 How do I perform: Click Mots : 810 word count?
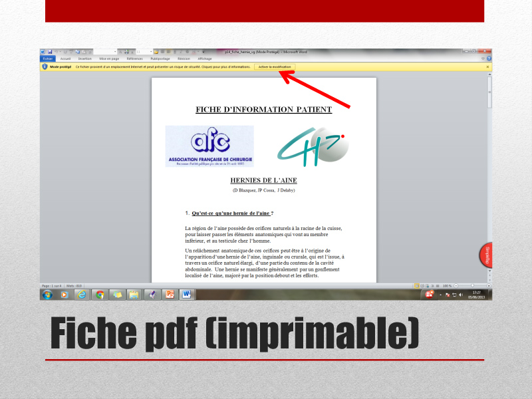tap(74, 286)
